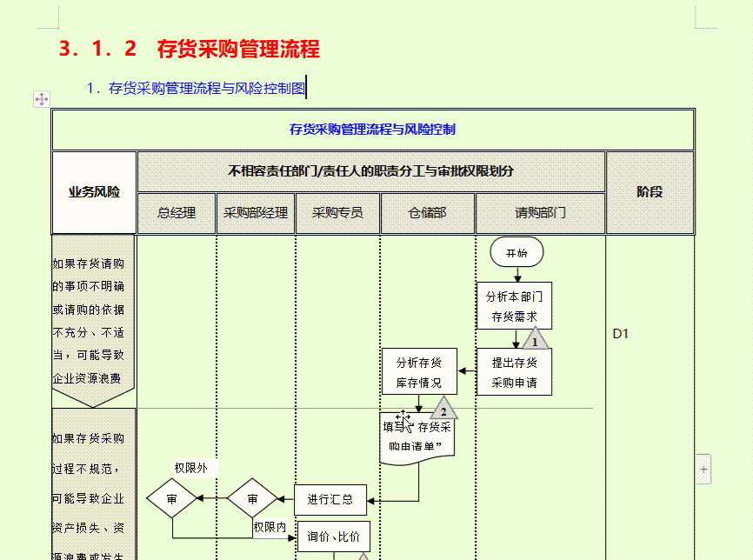This screenshot has height=560, width=753.
Task: Select the 审 diamond in 采购部经理 column
Action: click(253, 498)
